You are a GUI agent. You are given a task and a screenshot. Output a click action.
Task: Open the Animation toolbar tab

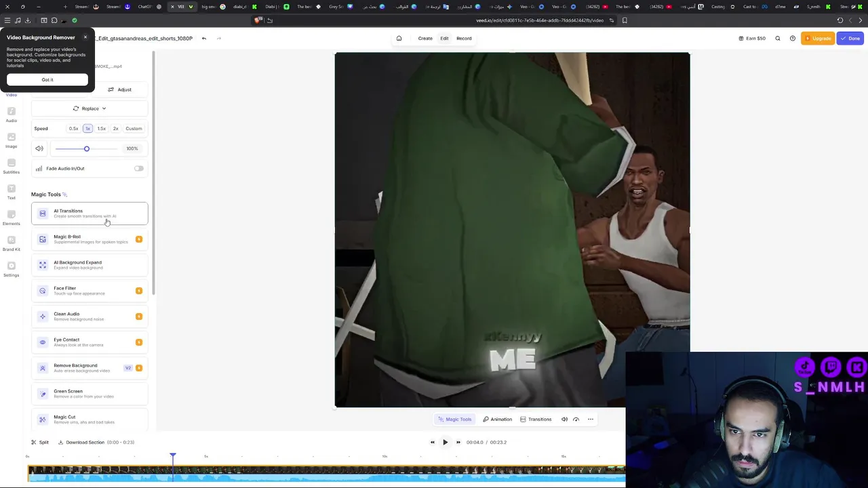497,420
